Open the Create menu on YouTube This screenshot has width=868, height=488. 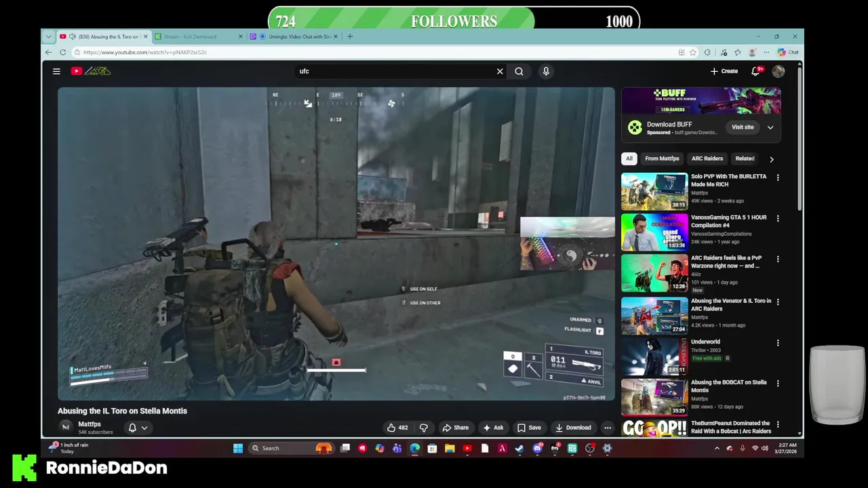pyautogui.click(x=724, y=71)
